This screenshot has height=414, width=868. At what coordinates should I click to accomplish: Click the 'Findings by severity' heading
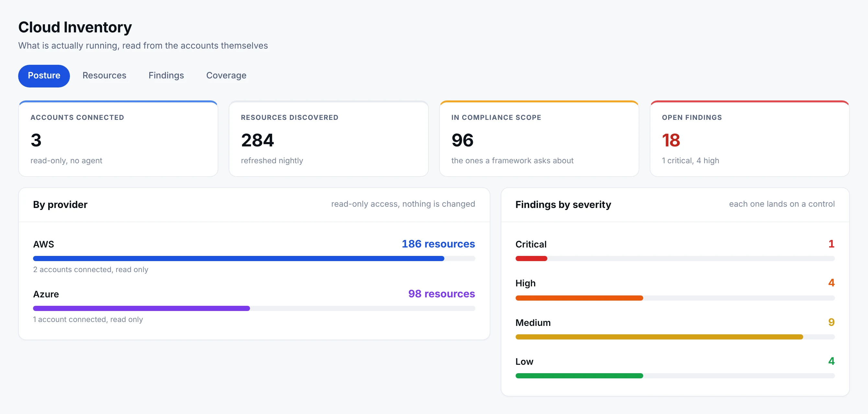coord(563,205)
